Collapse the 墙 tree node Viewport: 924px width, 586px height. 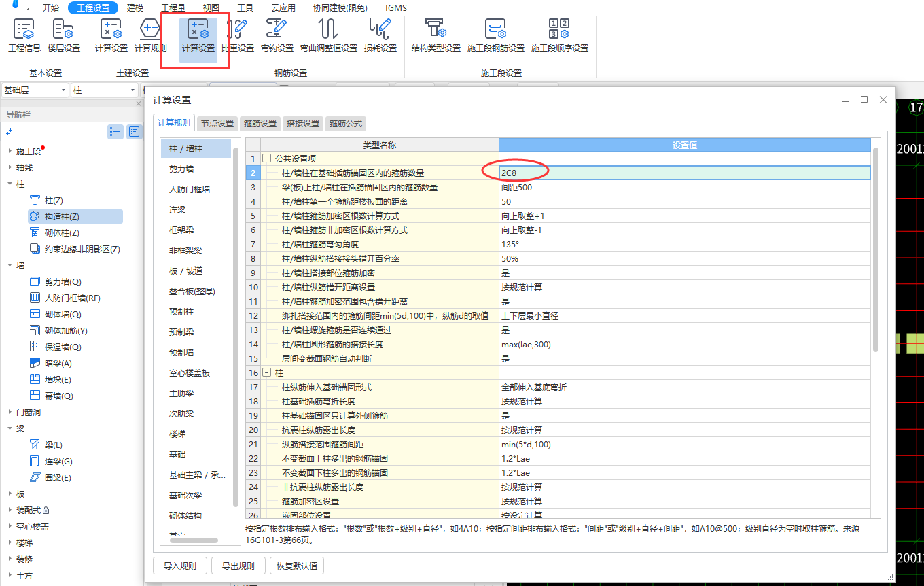pyautogui.click(x=10, y=266)
